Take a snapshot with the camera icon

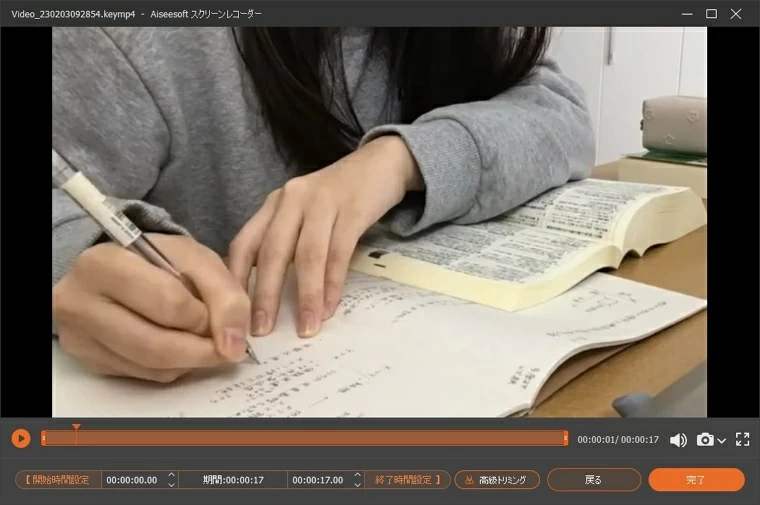705,439
